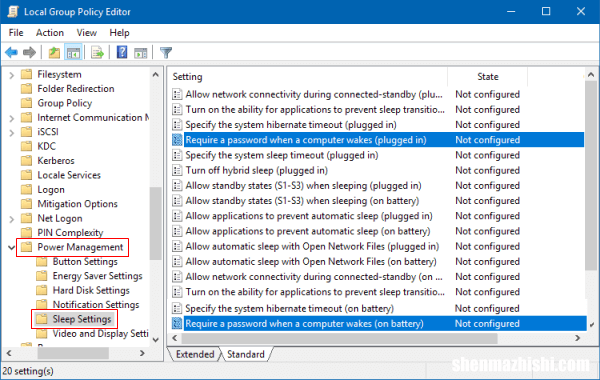Select Sleep Settings folder
This screenshot has width=600, height=380.
(82, 319)
